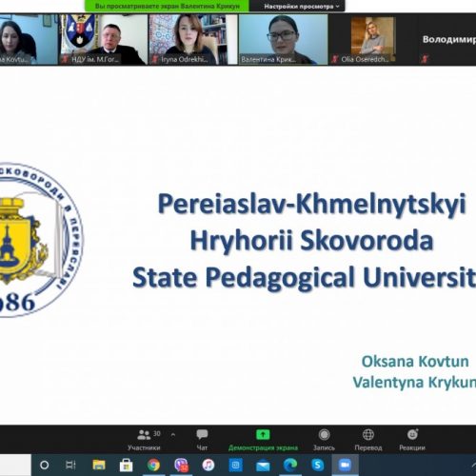This screenshot has height=476, width=476.
Task: Click the taskbar search box
Action: click(15, 466)
